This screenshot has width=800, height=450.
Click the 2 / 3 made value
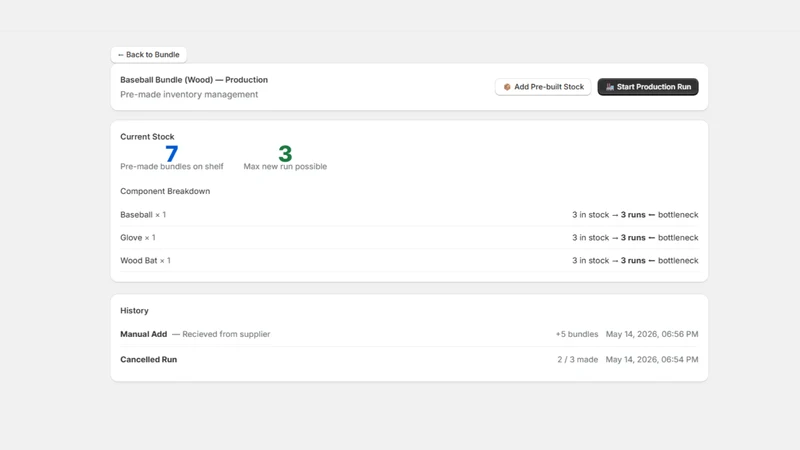tap(578, 360)
